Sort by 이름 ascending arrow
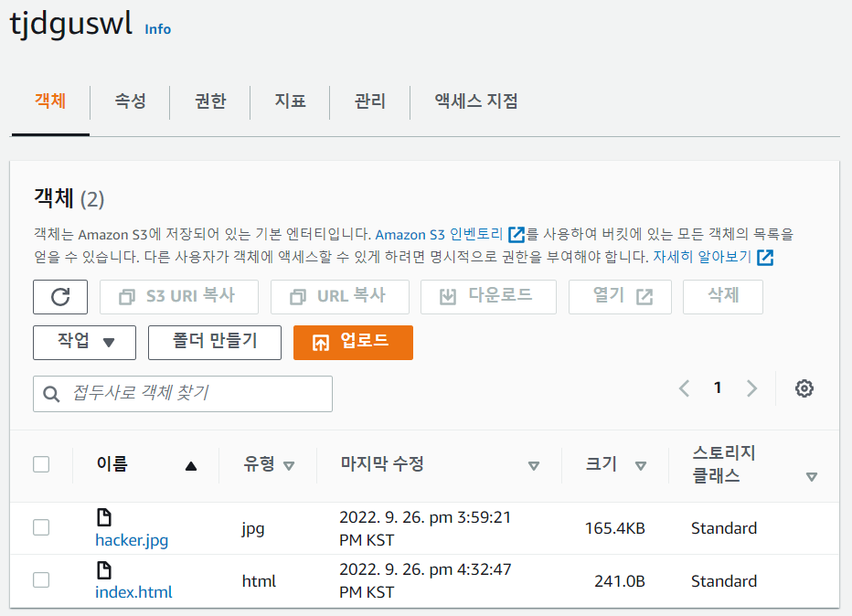 point(191,466)
